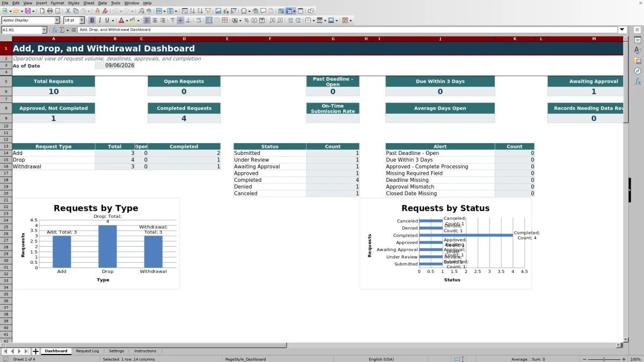644x362 pixels.
Task: Open the Font Color dropdown arrow
Action: point(127,20)
